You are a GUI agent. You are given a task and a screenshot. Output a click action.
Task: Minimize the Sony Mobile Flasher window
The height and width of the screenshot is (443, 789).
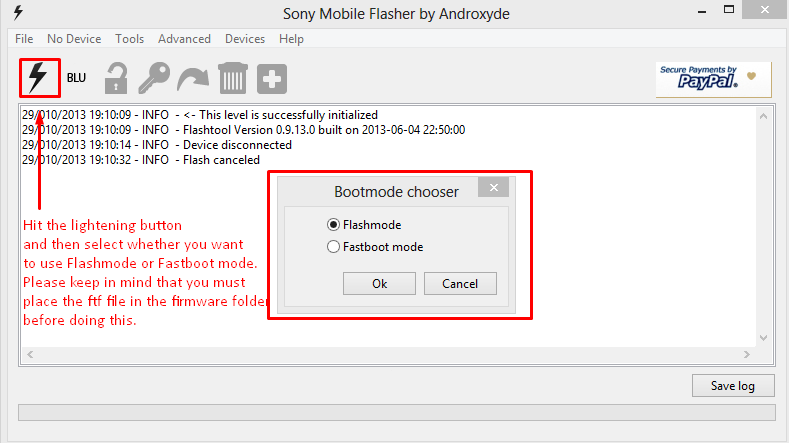[702, 10]
